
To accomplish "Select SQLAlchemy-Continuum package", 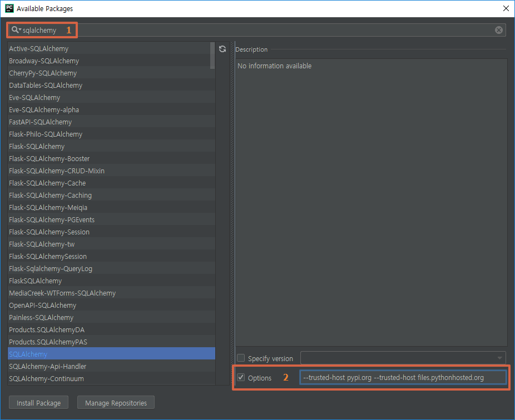I will coord(111,378).
